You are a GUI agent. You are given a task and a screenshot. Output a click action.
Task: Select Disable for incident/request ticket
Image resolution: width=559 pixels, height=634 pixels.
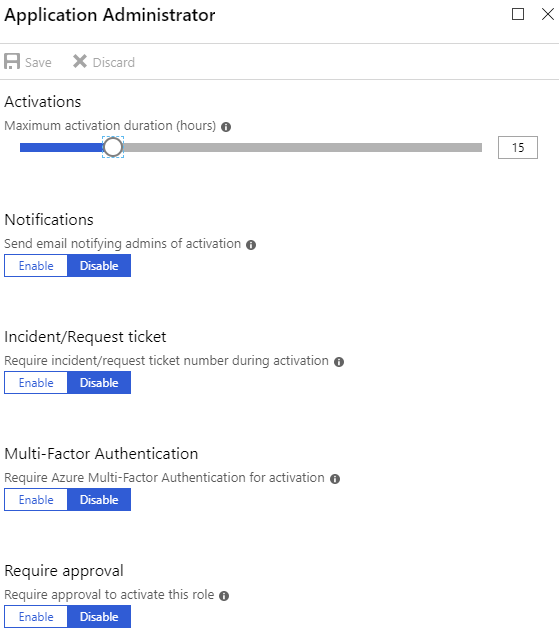[99, 383]
